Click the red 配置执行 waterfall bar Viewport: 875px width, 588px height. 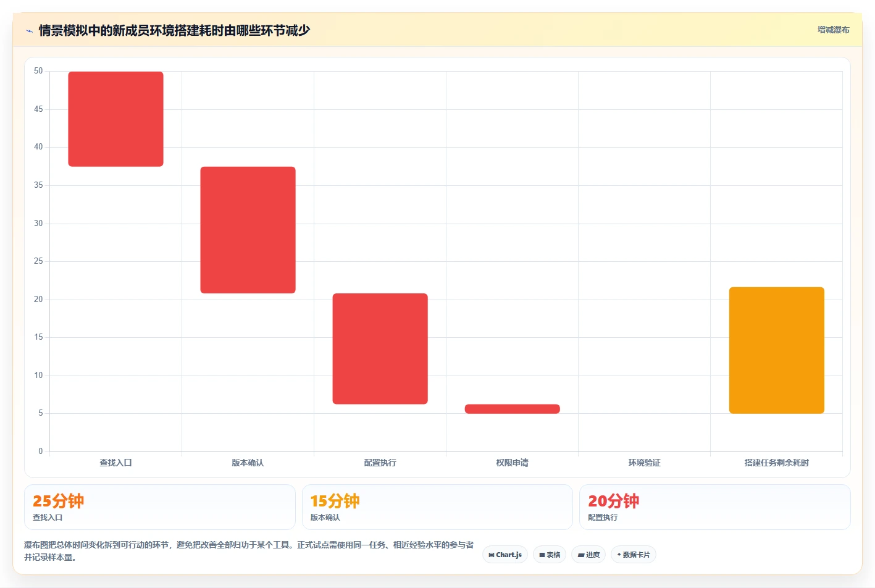pos(380,349)
